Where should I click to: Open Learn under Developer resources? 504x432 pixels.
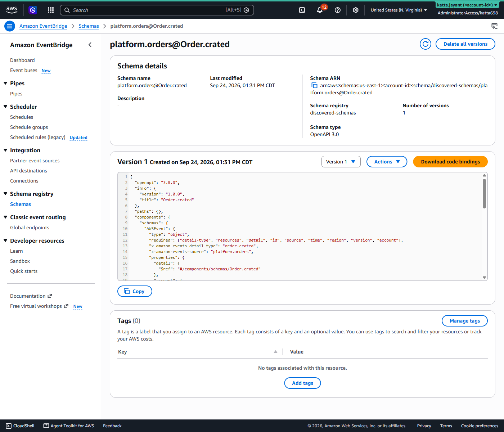[16, 251]
